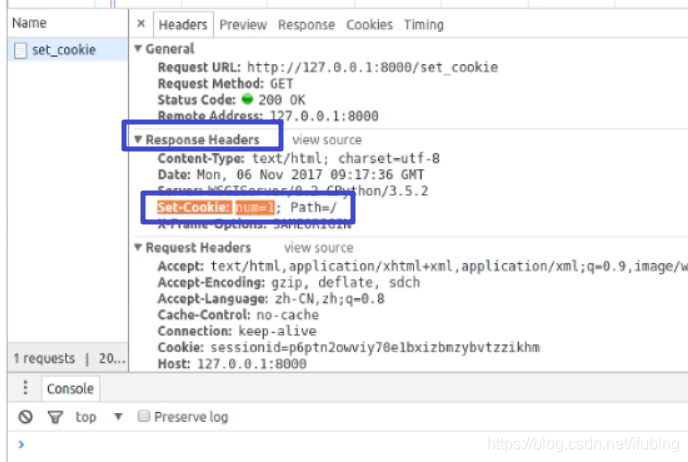Switch to the Response tab
The image size is (688, 462).
306,25
